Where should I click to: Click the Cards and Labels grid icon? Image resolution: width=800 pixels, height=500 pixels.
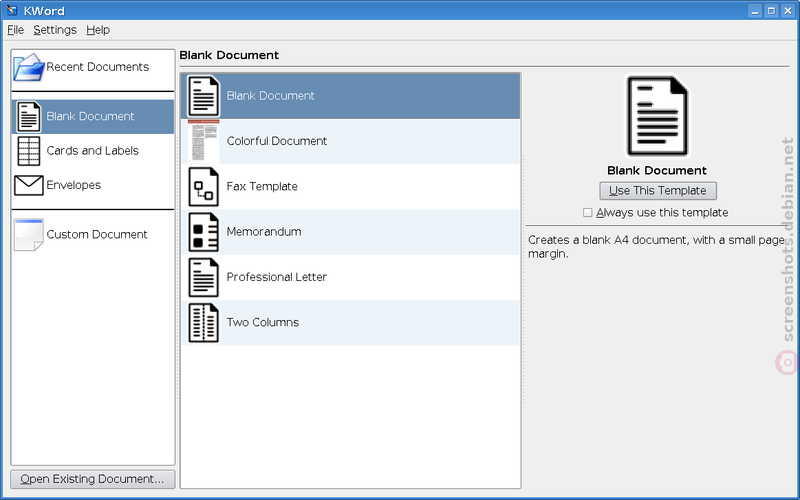point(29,151)
